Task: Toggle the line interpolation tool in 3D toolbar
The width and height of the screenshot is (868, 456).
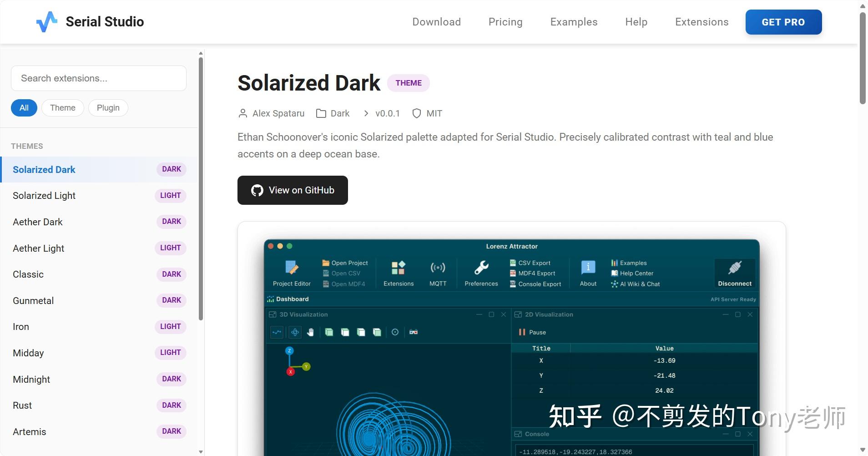Action: (277, 332)
